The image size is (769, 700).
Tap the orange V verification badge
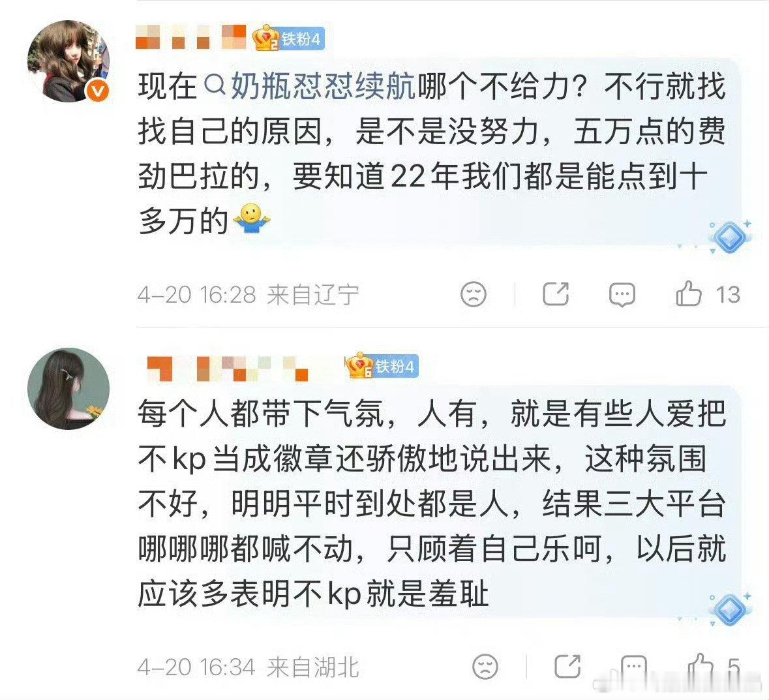(97, 91)
